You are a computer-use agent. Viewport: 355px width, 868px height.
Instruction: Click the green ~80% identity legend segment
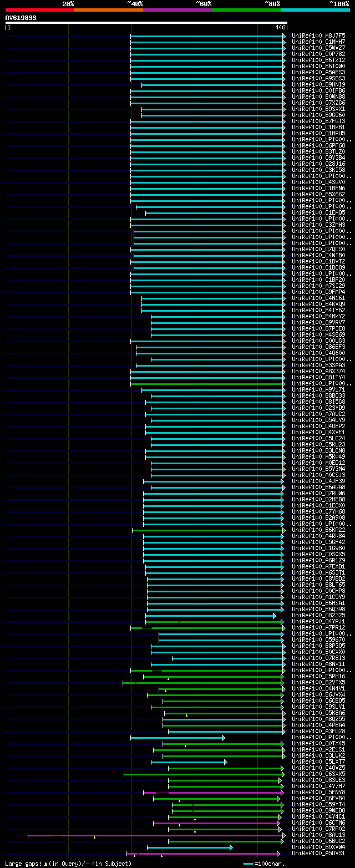(x=246, y=10)
